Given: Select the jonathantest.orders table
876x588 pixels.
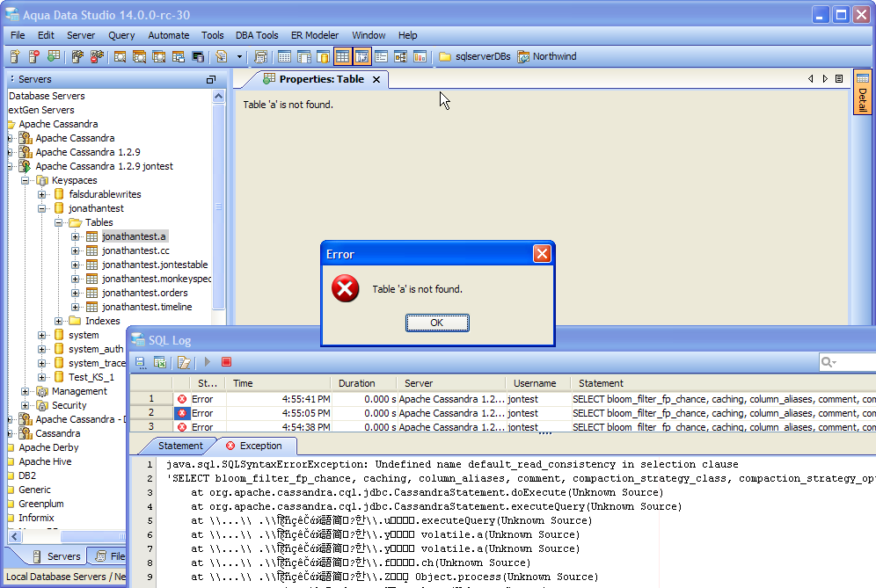Looking at the screenshot, I should click(145, 293).
